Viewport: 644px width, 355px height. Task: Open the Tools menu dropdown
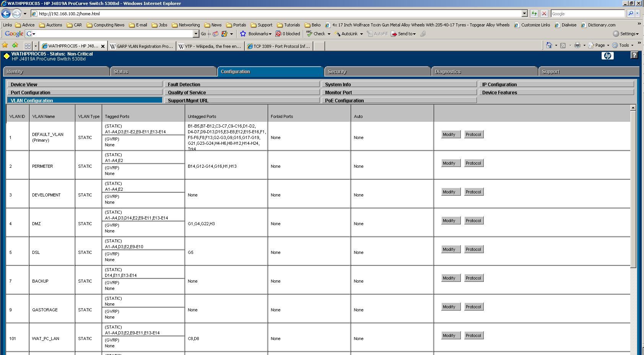point(623,45)
